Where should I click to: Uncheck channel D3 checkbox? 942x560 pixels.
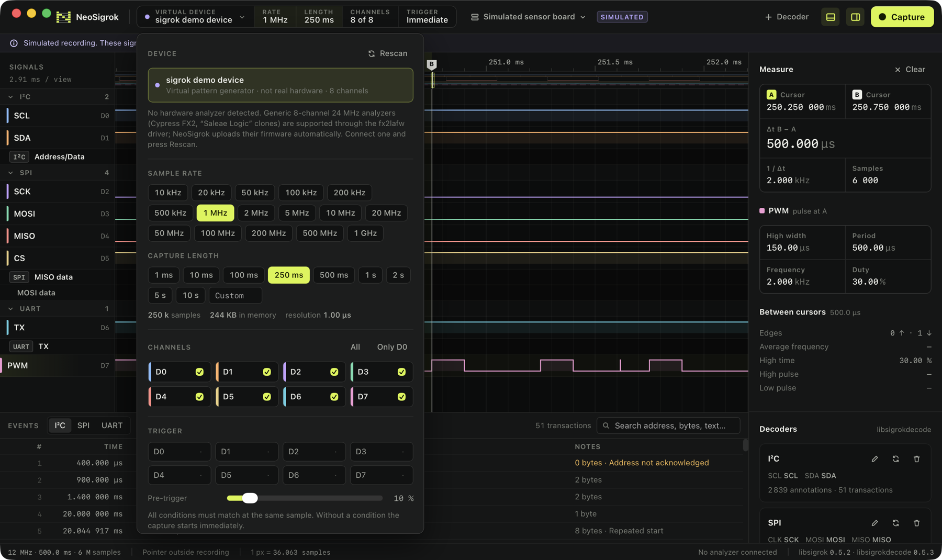(x=401, y=372)
